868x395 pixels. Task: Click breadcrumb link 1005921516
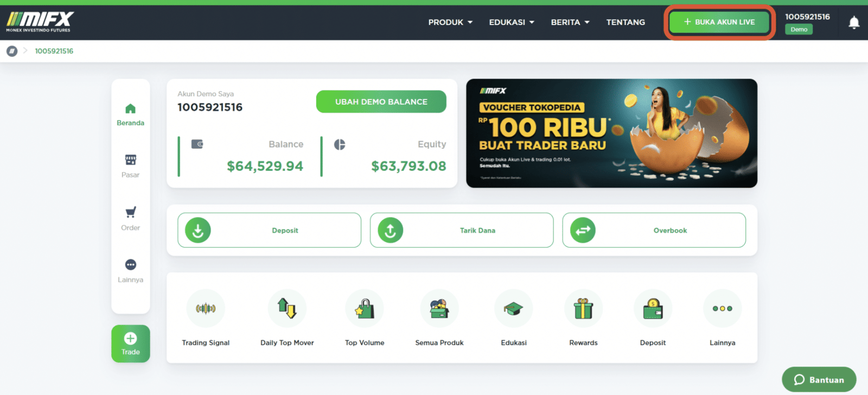click(54, 51)
